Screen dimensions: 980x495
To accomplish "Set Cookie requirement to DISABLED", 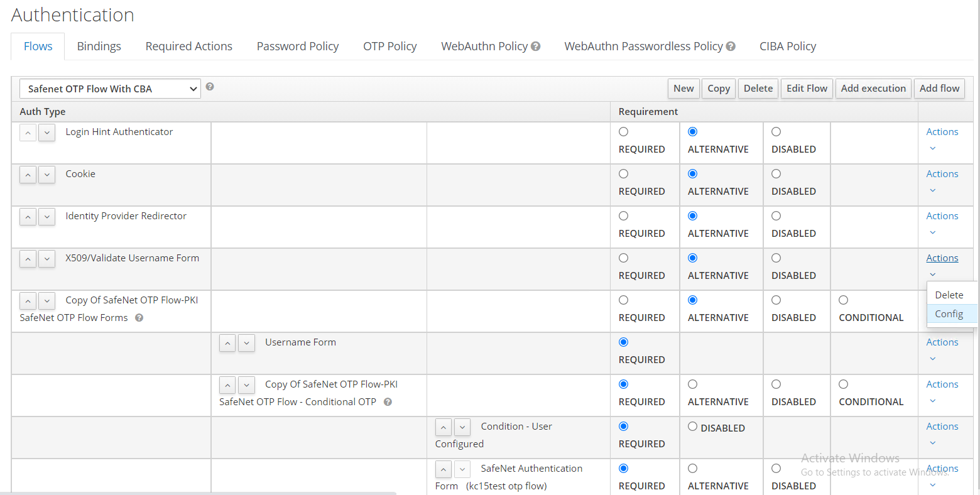I will (776, 174).
